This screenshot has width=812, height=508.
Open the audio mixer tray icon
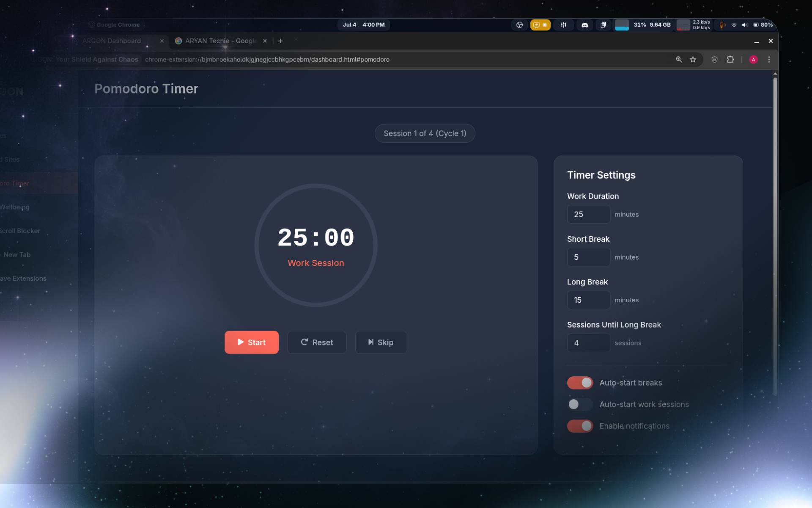(563, 25)
